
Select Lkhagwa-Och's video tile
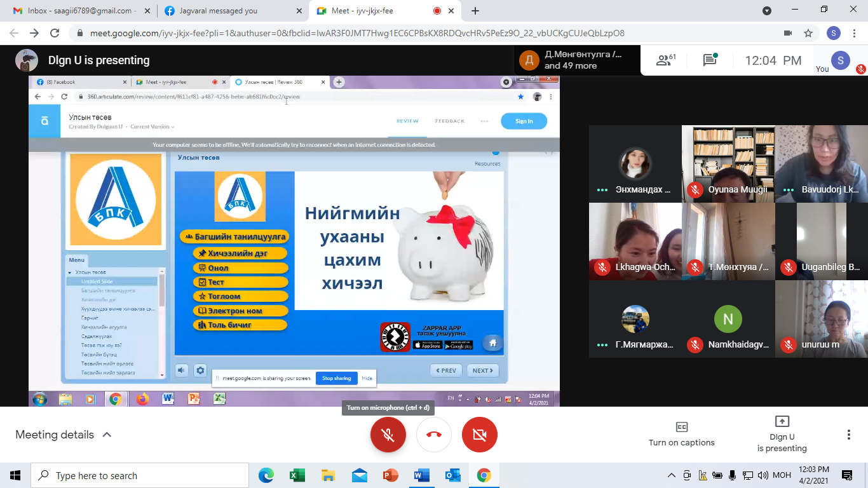(x=635, y=241)
